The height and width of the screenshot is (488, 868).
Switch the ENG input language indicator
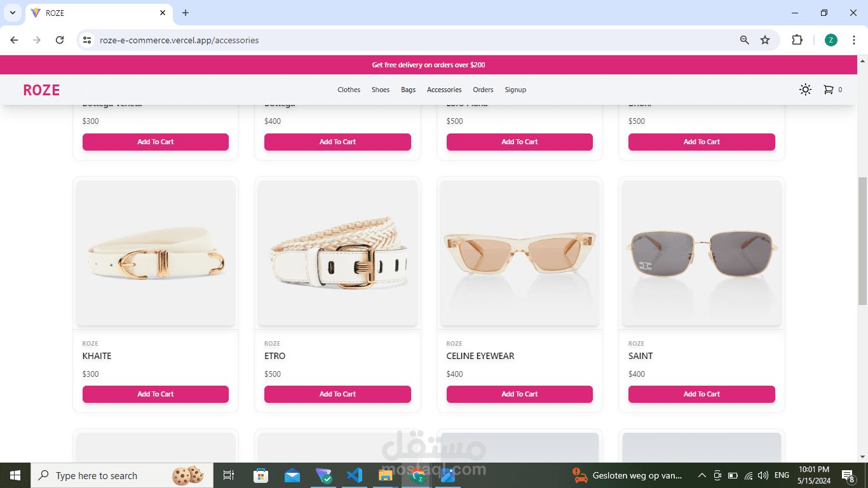782,475
